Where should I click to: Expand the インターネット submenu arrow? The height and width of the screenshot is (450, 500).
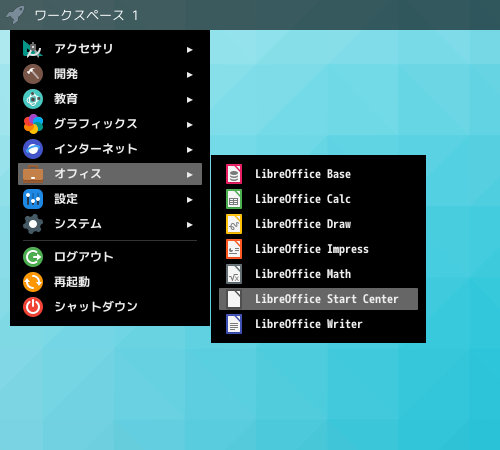(190, 150)
